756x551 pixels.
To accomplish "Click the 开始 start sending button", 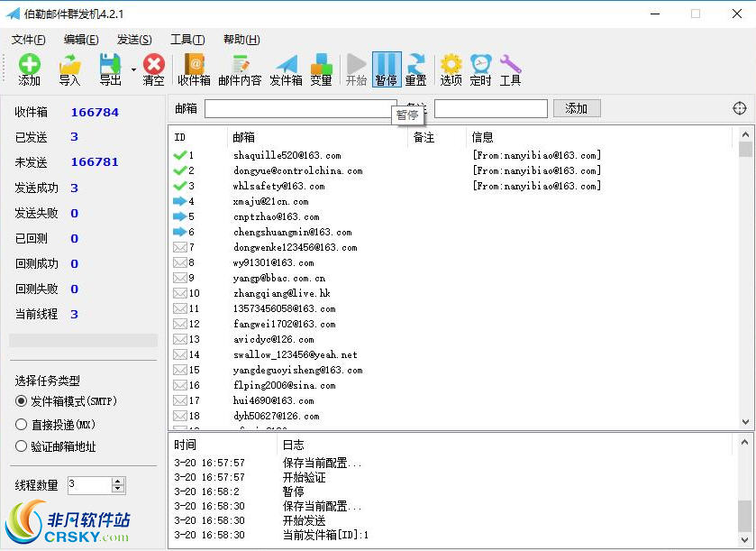I will (x=356, y=68).
